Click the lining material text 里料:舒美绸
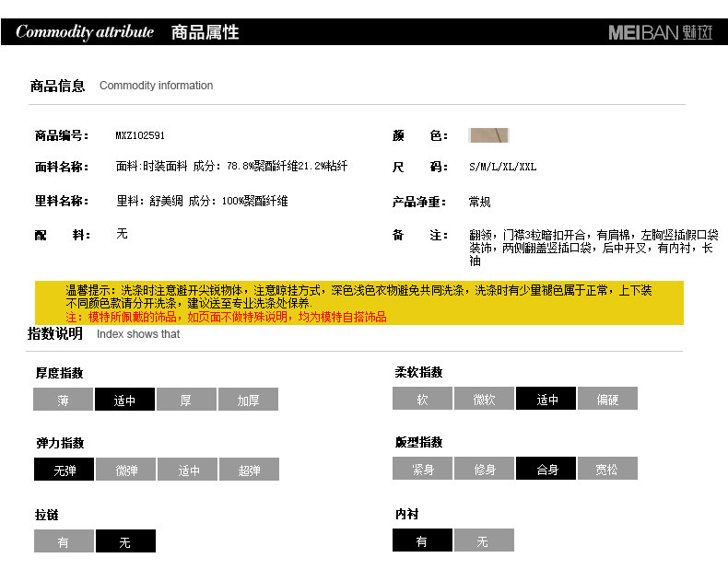The image size is (728, 581). coord(202,201)
